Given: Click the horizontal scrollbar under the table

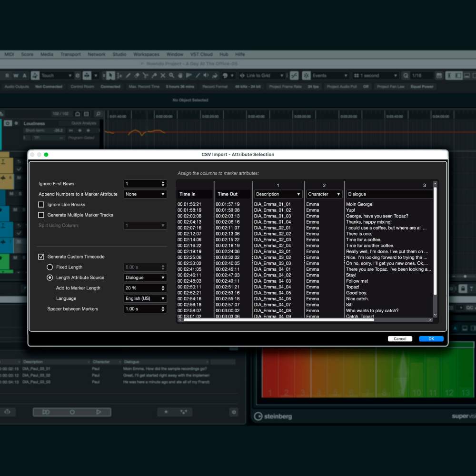Looking at the screenshot, I should tap(278, 320).
